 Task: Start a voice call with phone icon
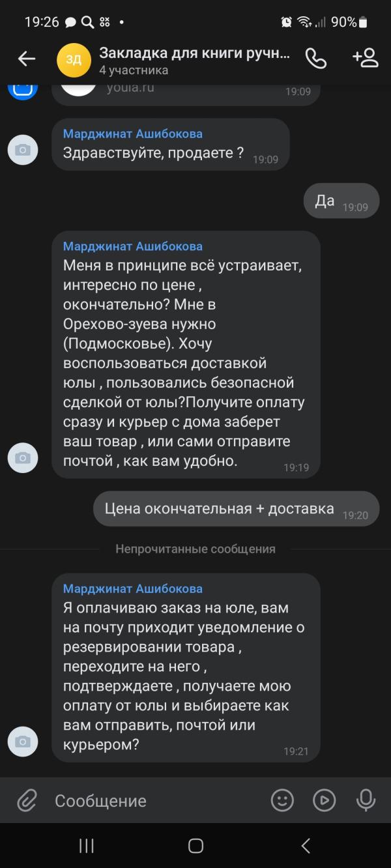coord(315,59)
